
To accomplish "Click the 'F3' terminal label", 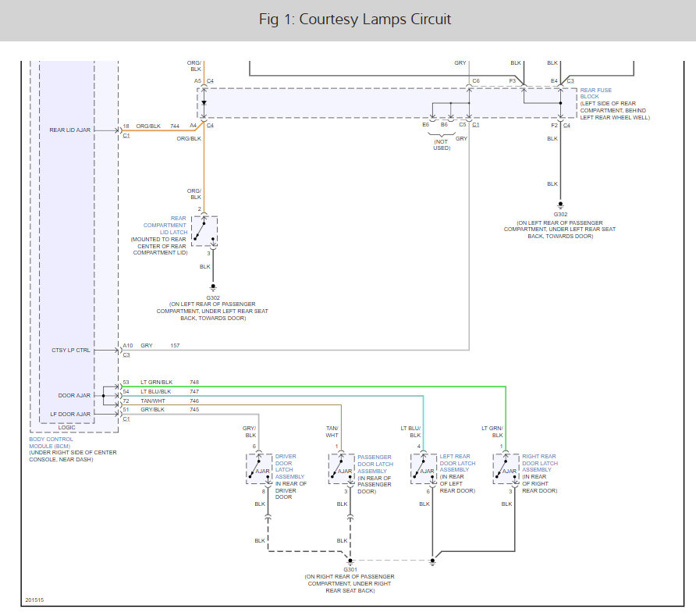I will click(513, 81).
